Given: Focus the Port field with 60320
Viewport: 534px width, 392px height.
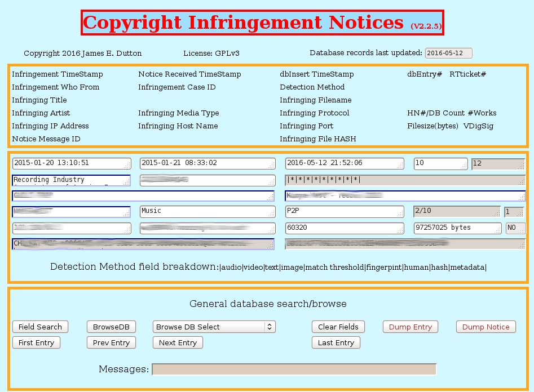Looking at the screenshot, I should 344,228.
